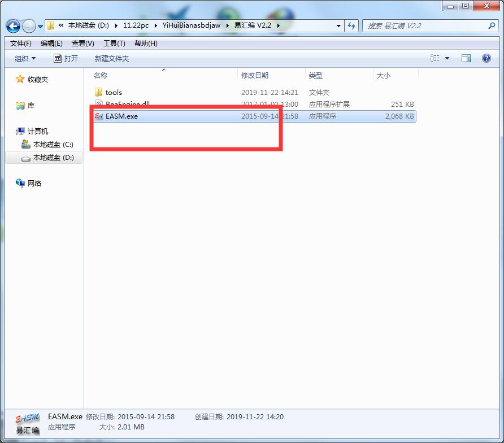This screenshot has height=443, width=504.
Task: Expand the hidden parent path chevron
Action: (x=61, y=25)
